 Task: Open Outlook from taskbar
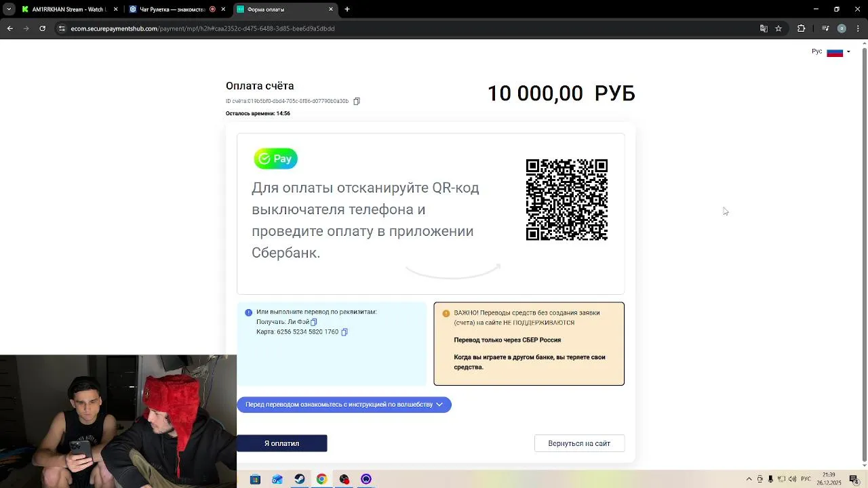(277, 479)
